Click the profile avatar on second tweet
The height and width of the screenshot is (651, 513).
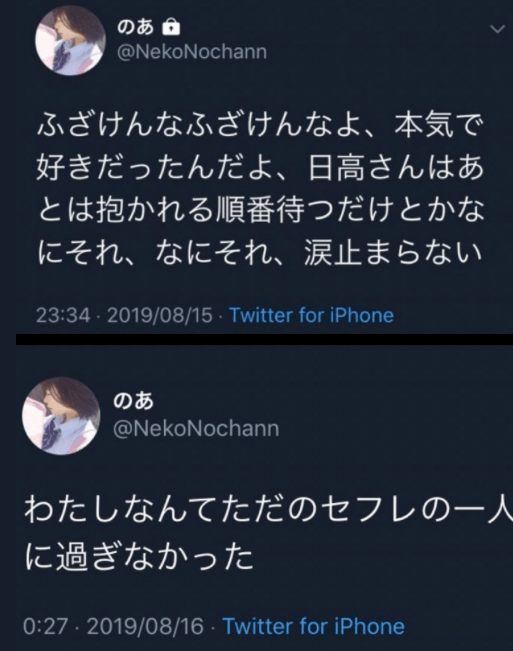(61, 416)
